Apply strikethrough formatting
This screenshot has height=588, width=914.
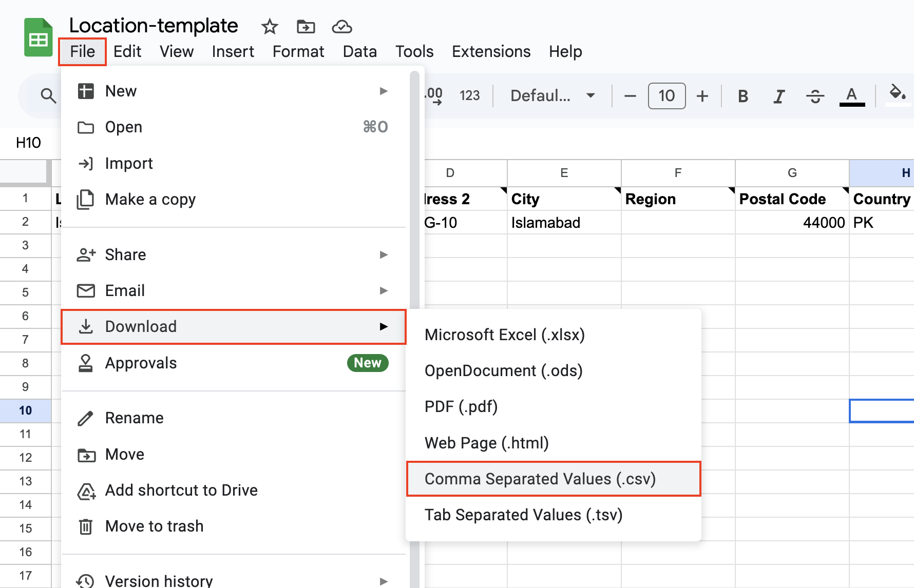tap(815, 96)
